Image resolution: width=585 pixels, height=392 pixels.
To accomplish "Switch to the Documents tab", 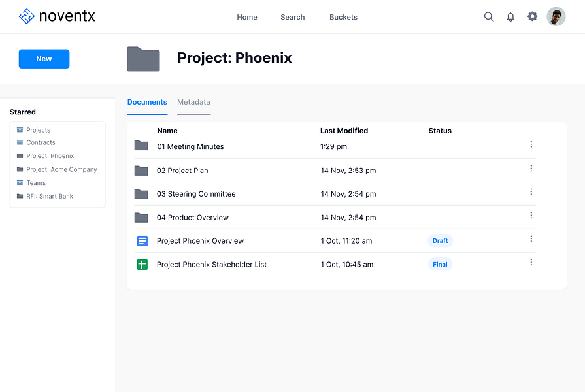I will click(147, 102).
